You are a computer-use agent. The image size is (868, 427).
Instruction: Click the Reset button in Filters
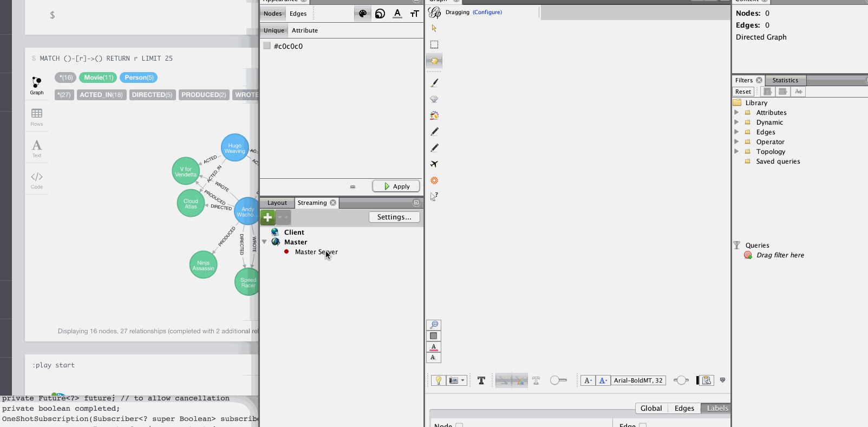(x=743, y=92)
